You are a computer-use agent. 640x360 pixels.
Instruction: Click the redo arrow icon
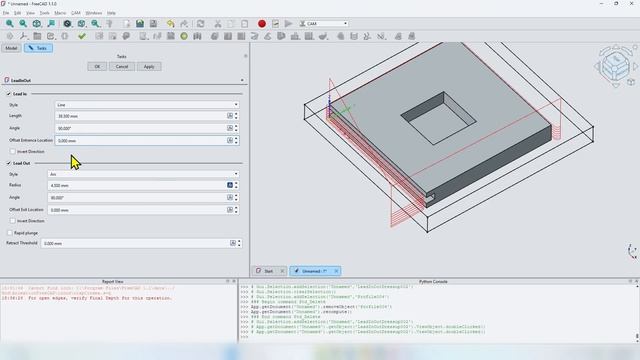[184, 24]
